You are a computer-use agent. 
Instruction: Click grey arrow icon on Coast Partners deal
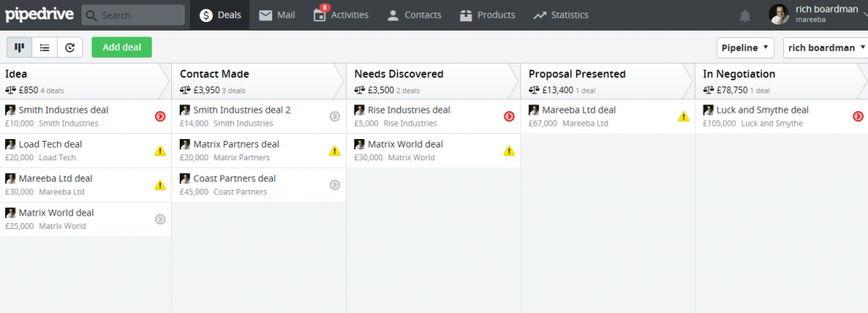click(x=334, y=185)
